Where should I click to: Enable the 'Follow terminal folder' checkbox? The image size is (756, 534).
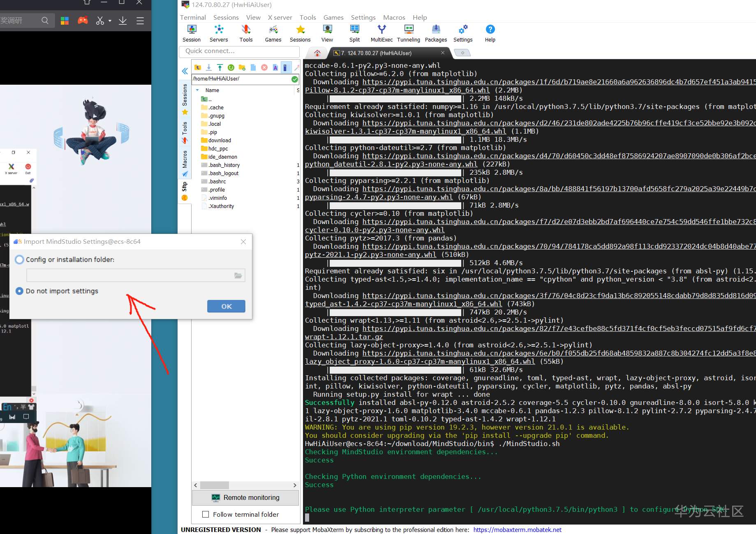206,514
